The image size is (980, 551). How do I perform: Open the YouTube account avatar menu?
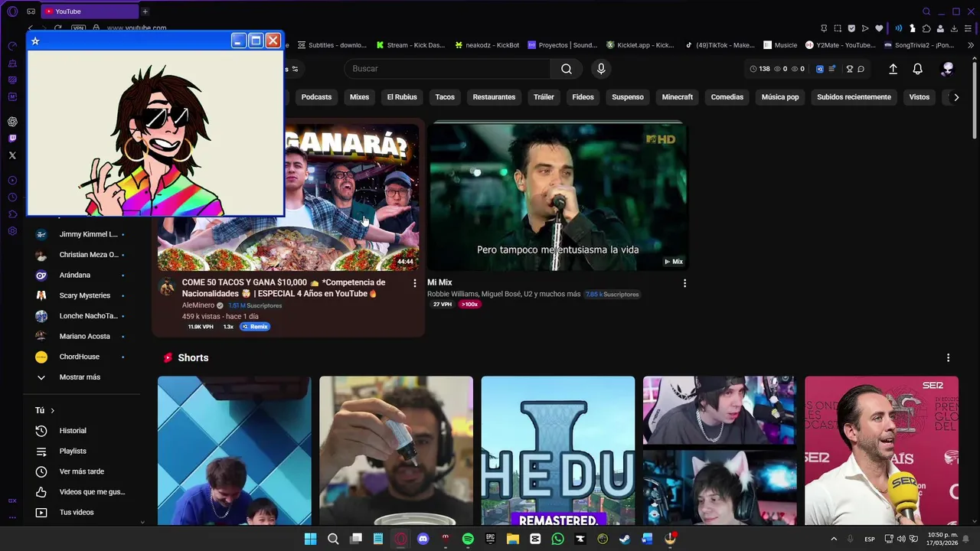[947, 69]
